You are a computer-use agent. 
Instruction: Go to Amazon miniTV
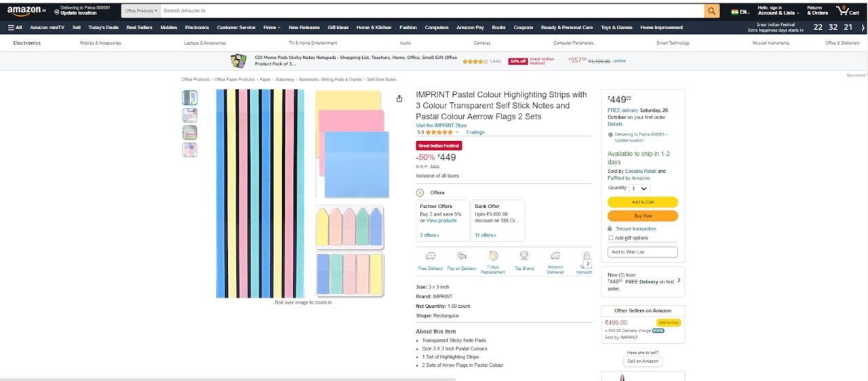(47, 28)
